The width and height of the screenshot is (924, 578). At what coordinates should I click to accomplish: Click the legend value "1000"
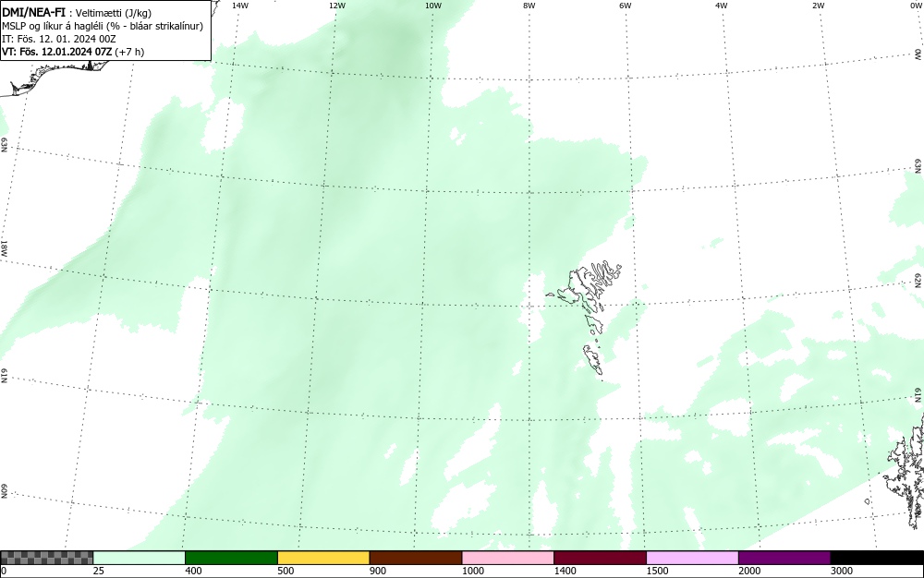click(x=472, y=571)
